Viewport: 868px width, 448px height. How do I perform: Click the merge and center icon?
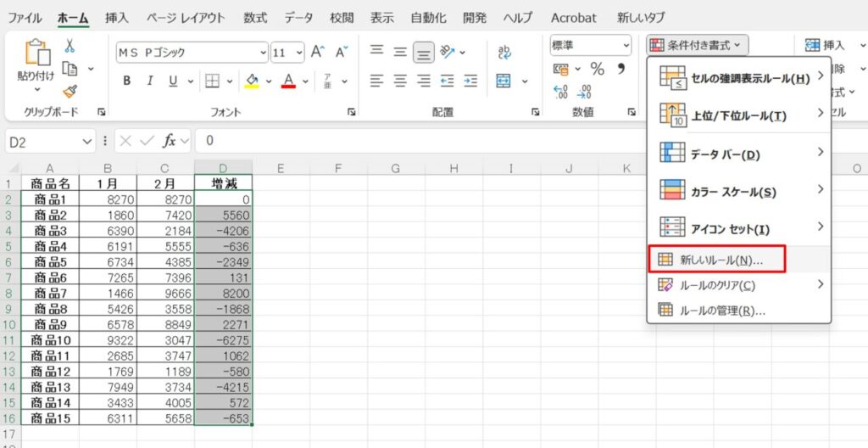(504, 81)
